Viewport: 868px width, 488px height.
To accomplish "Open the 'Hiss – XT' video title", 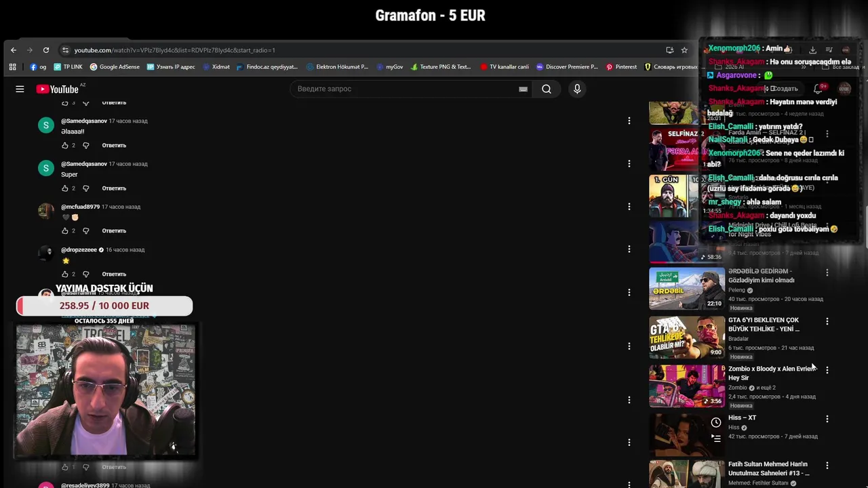I will click(742, 418).
